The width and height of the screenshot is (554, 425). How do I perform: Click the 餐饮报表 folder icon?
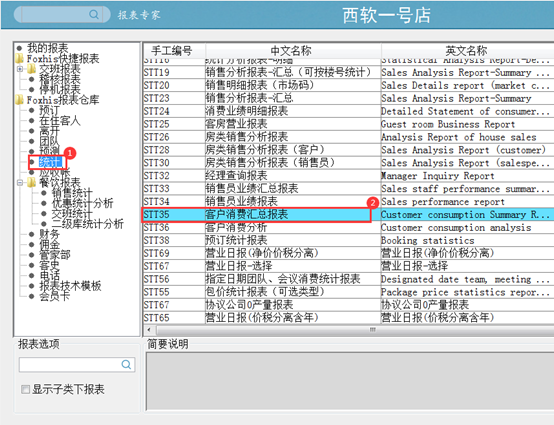[32, 182]
